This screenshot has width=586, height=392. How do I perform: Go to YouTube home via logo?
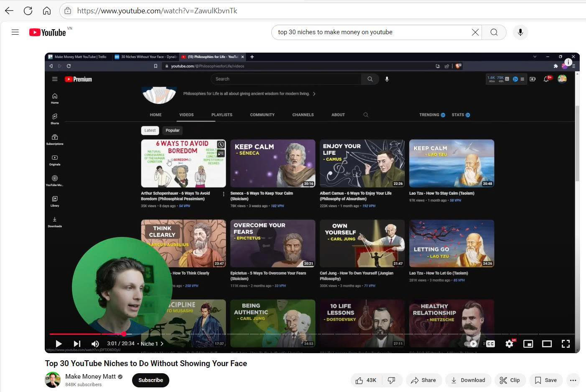click(x=48, y=32)
